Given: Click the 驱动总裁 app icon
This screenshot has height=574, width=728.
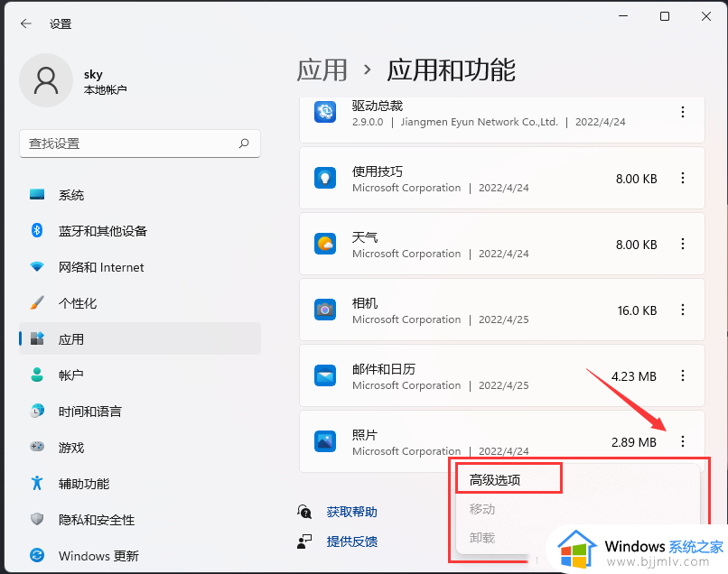Looking at the screenshot, I should pos(325,112).
